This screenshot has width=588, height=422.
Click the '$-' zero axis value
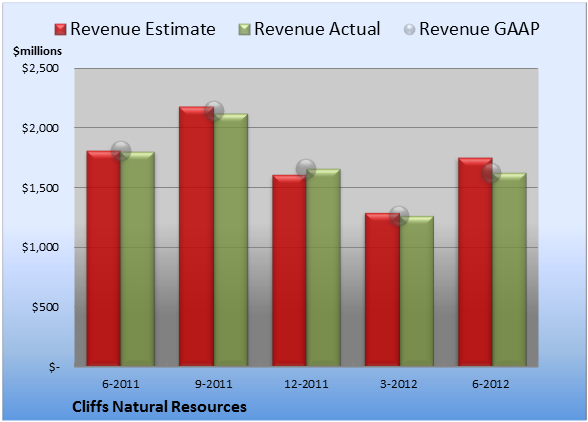(x=54, y=367)
